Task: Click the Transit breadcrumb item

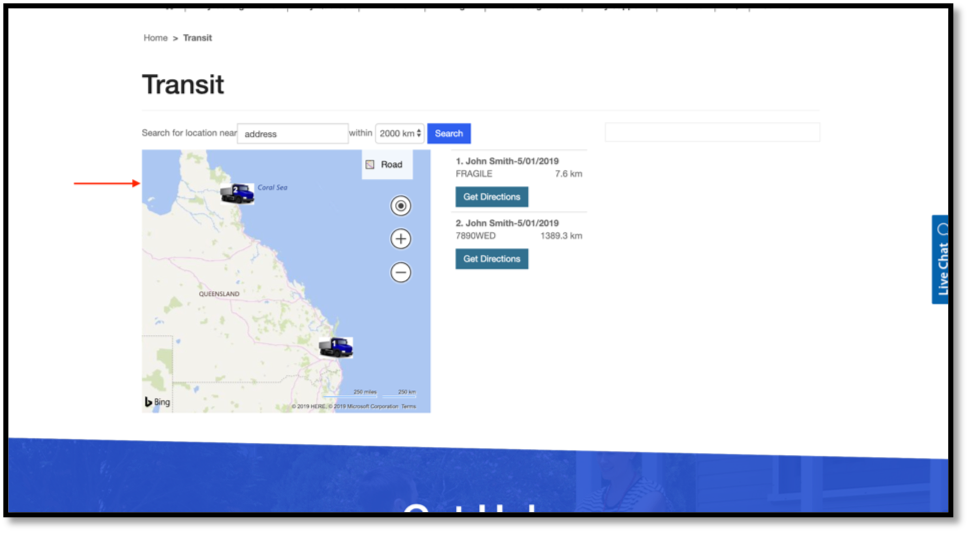Action: (x=197, y=38)
